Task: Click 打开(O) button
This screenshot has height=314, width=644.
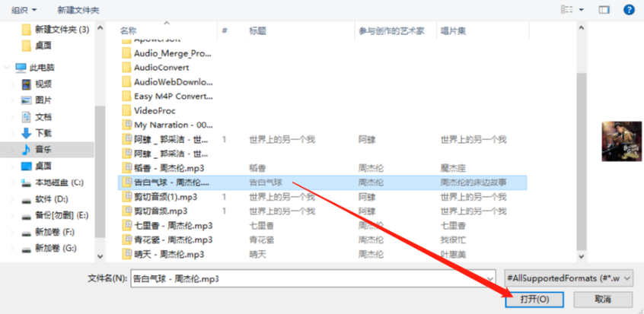Action: click(x=534, y=300)
